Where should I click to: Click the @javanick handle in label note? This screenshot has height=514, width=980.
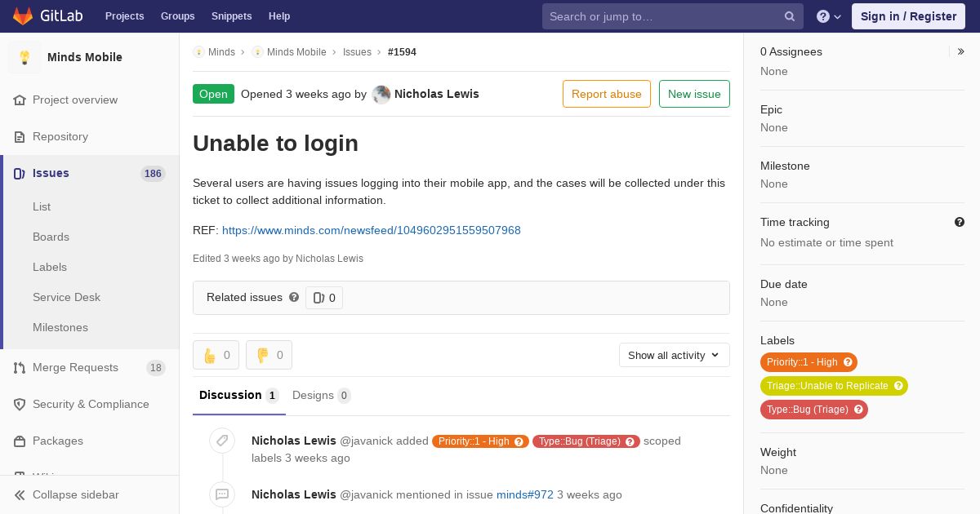367,441
